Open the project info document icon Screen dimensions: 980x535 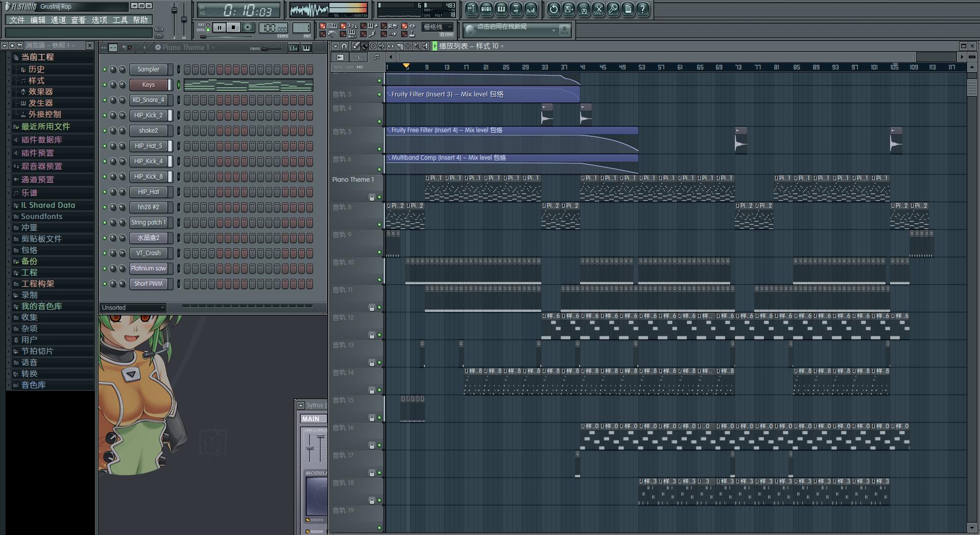[628, 9]
